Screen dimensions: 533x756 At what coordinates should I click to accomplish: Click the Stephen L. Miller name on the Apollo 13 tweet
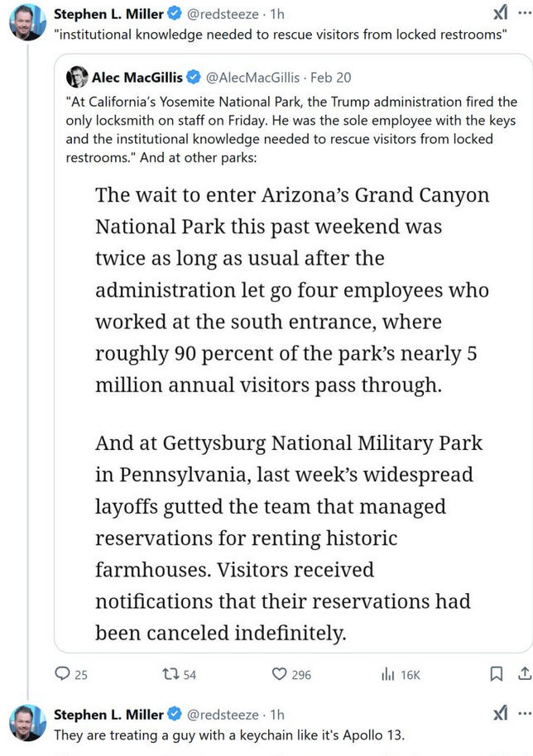[x=108, y=714]
